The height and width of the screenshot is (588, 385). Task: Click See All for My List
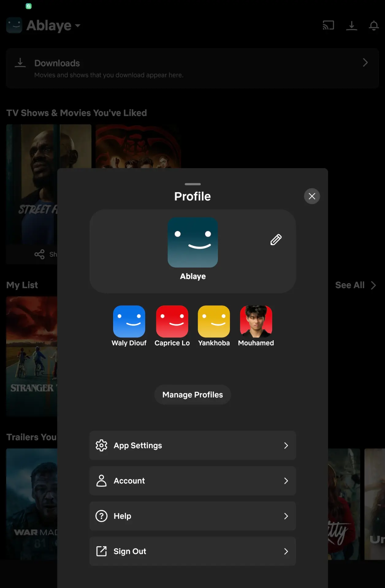tap(350, 285)
